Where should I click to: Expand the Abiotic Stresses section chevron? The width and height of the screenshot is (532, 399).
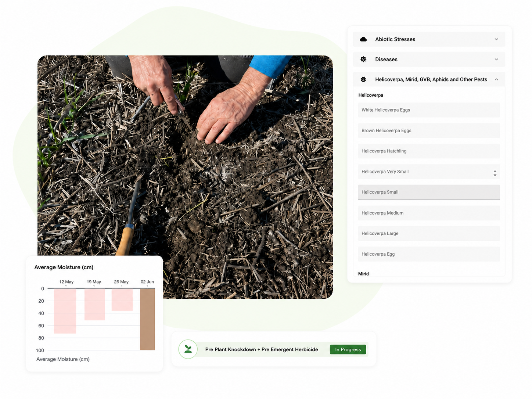(496, 39)
